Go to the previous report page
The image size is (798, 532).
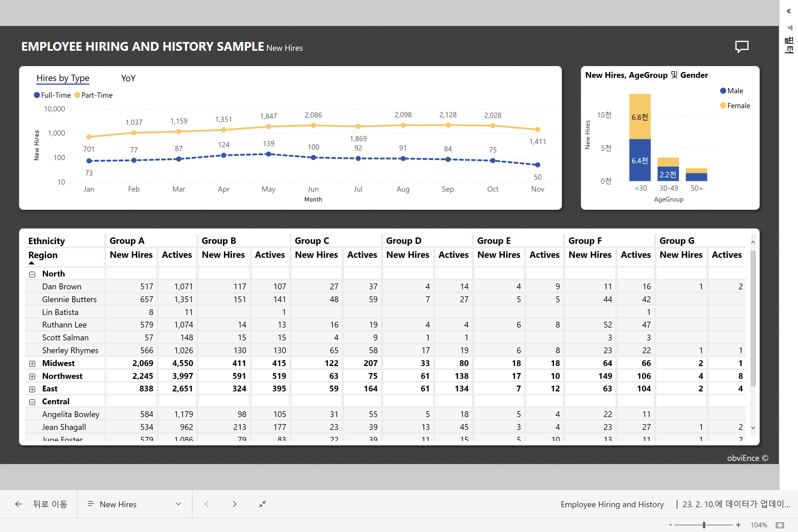[x=206, y=504]
